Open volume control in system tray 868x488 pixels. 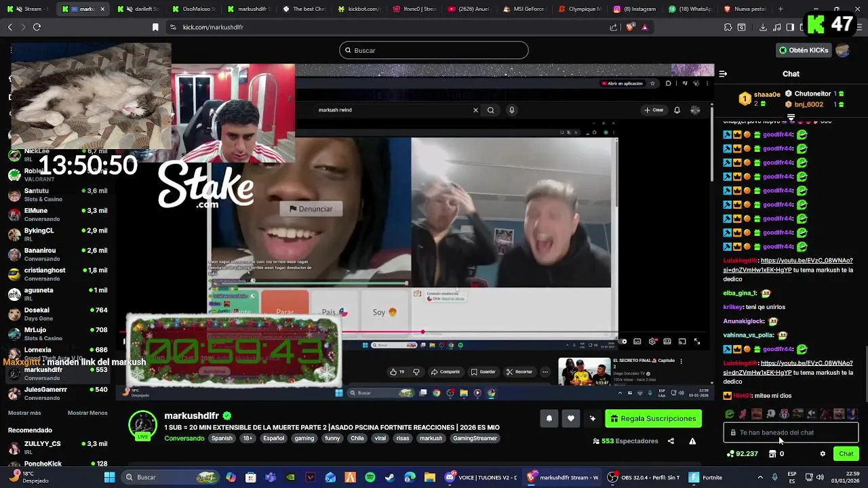pos(821,477)
